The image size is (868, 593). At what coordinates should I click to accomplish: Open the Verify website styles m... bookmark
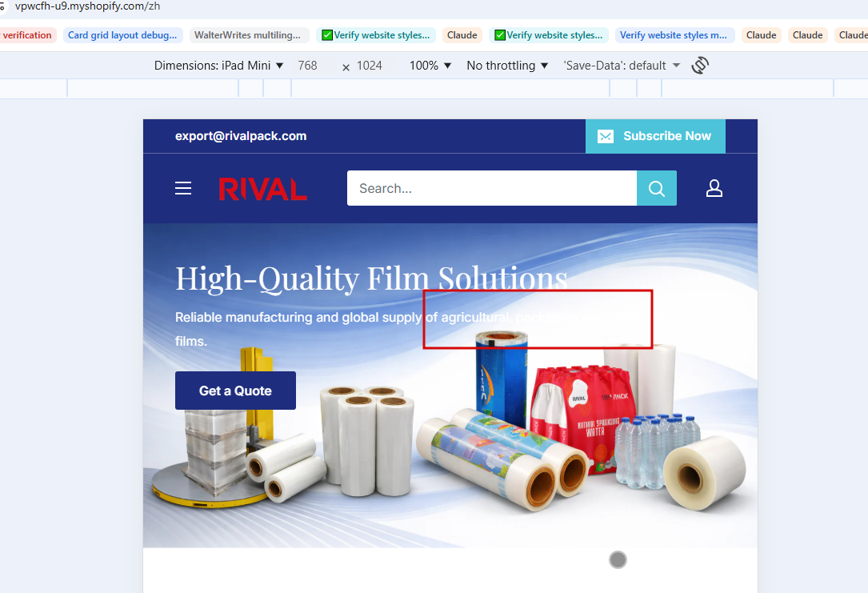(x=674, y=35)
